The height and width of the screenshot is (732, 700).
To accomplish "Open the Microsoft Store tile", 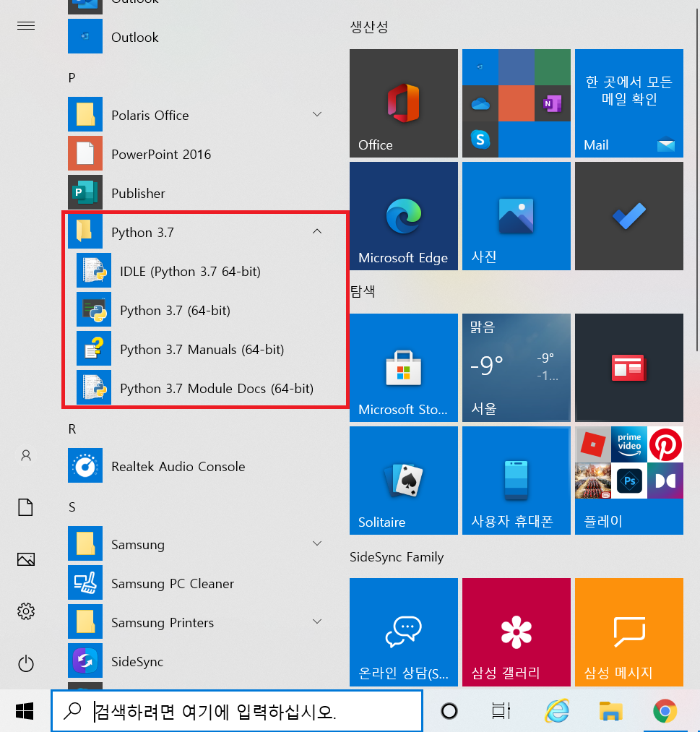I will [404, 367].
